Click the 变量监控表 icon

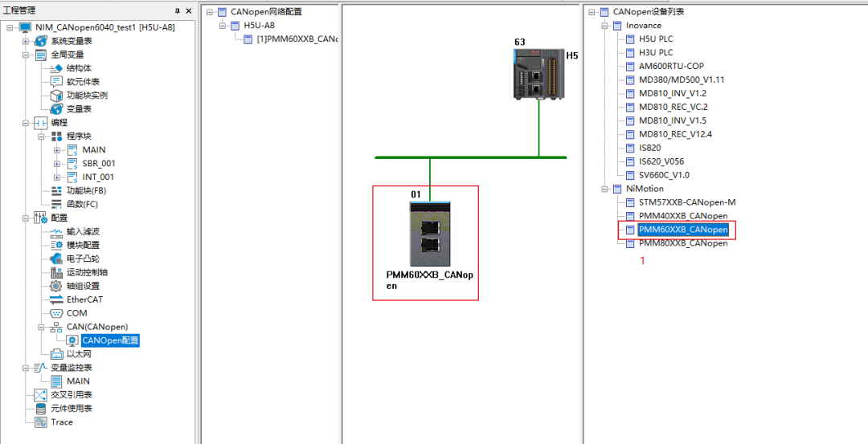tap(42, 368)
